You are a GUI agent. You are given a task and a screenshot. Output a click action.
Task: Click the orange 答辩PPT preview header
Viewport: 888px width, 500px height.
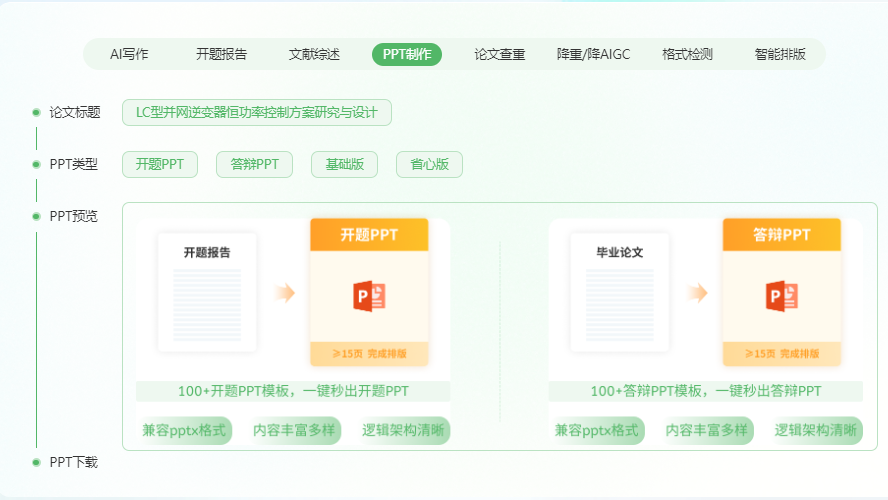coord(781,235)
